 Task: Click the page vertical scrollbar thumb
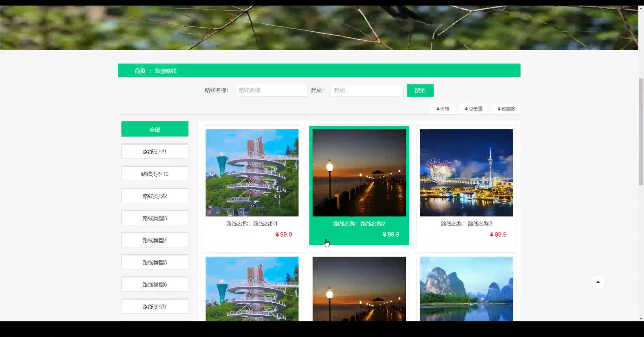pos(641,132)
